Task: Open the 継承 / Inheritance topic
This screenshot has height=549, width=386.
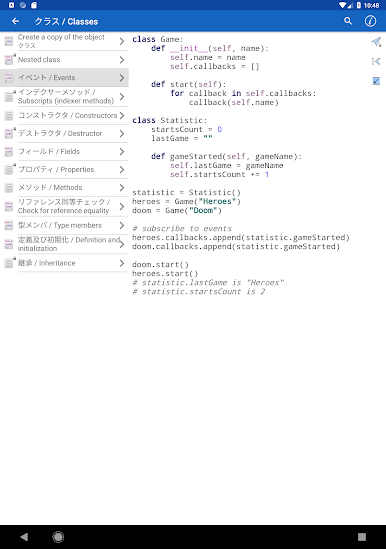Action: point(64,263)
